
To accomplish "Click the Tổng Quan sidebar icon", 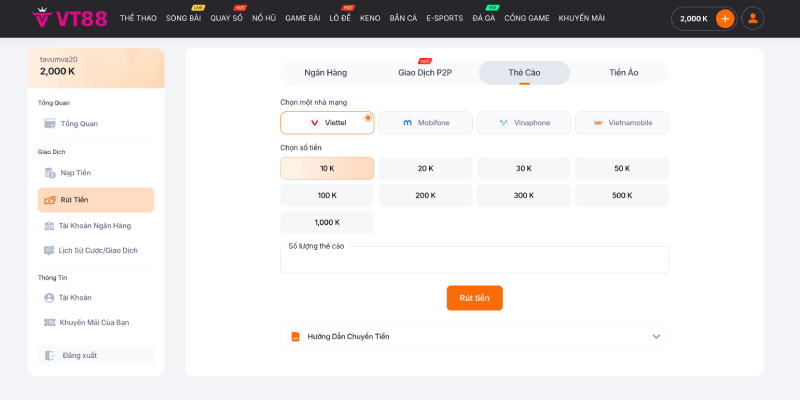I will click(50, 124).
